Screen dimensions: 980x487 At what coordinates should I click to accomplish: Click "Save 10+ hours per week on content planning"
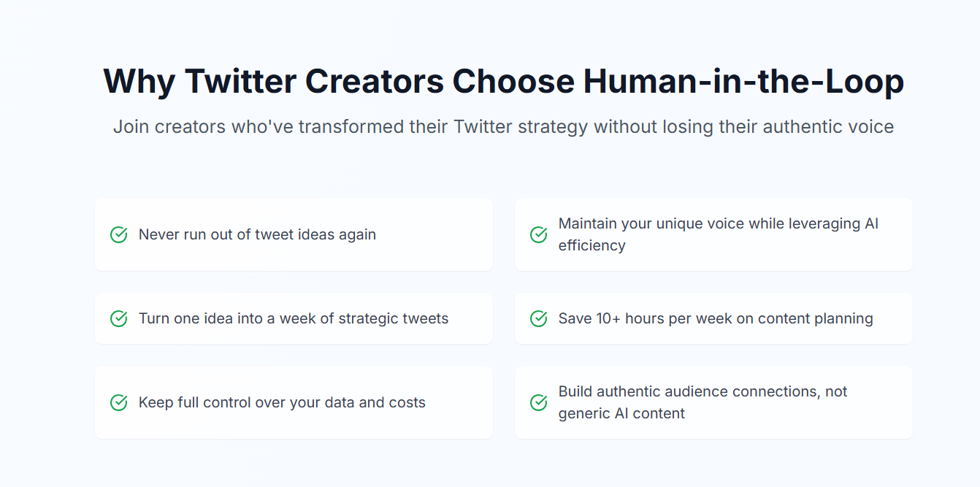[x=716, y=318]
